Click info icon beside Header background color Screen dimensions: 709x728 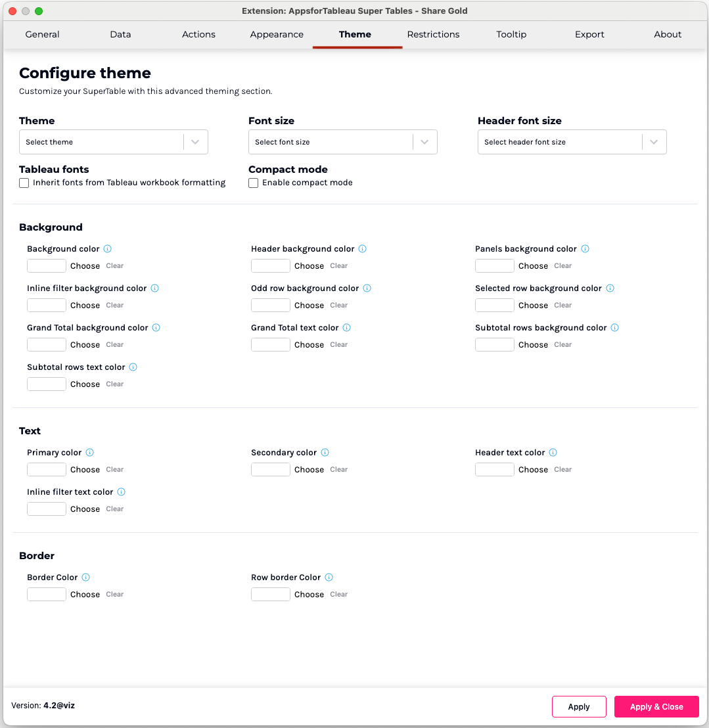[363, 249]
